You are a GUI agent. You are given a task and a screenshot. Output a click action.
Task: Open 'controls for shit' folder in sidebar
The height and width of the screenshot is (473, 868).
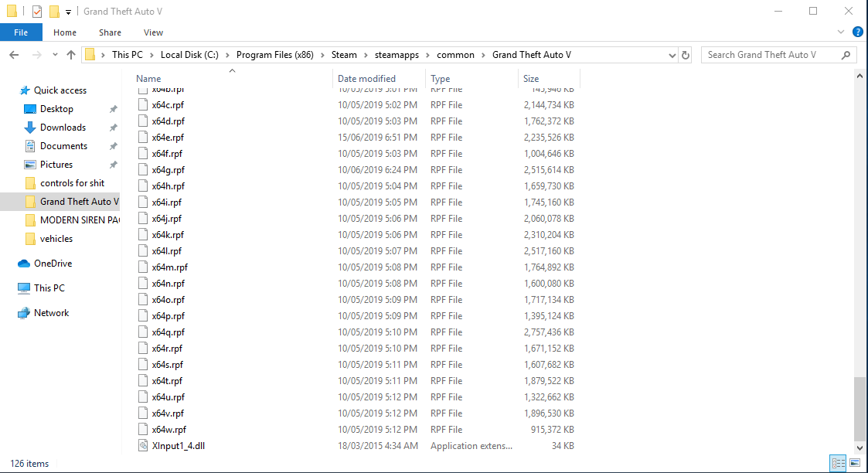point(72,183)
